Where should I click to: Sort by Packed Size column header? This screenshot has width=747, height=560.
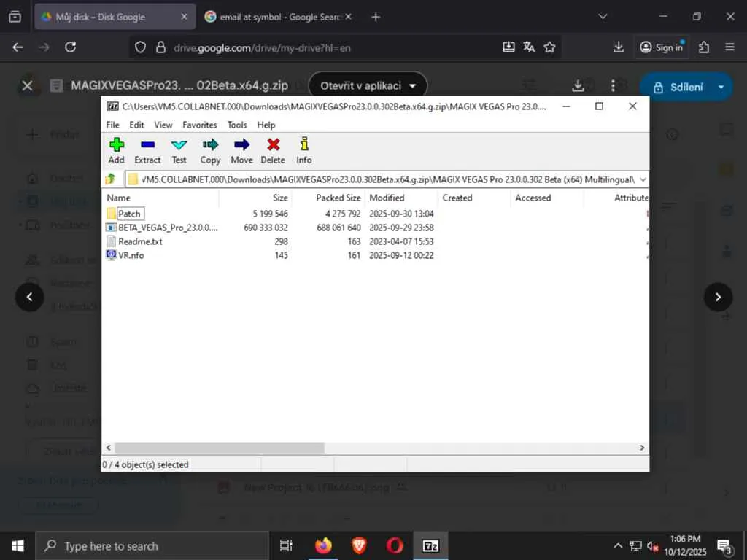328,198
